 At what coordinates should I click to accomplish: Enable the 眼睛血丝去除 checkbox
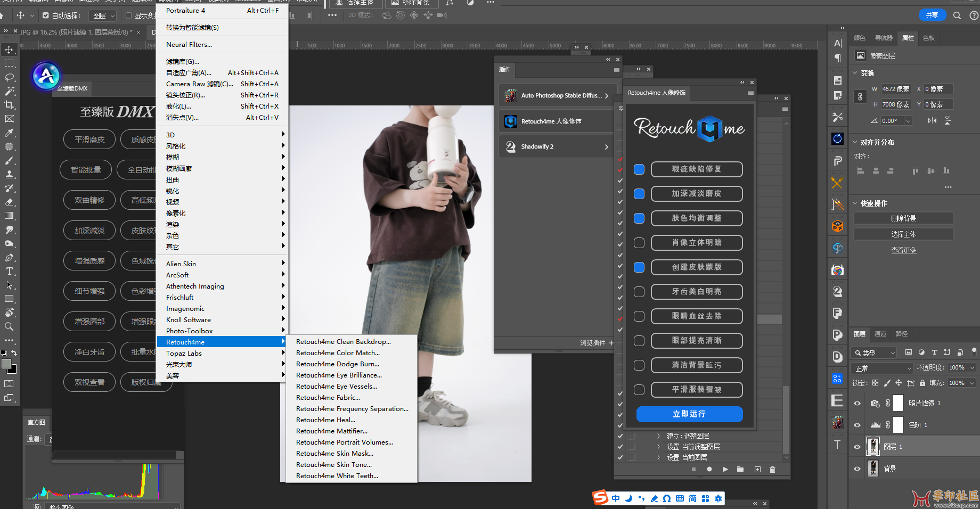[x=639, y=316]
